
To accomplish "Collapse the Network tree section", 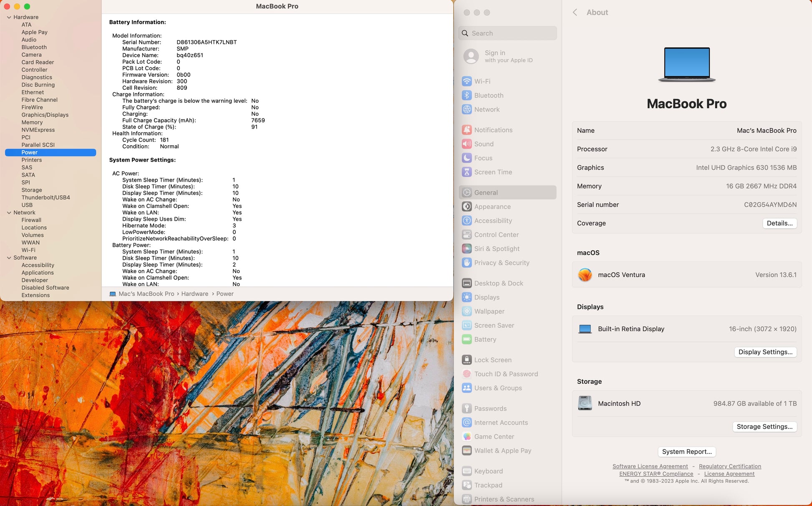I will pyautogui.click(x=9, y=213).
